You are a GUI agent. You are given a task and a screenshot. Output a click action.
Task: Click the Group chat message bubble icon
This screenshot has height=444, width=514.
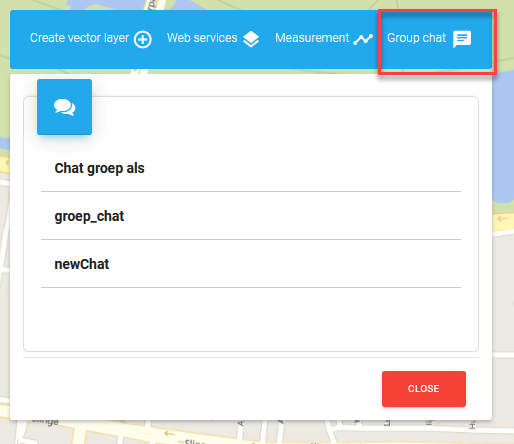(x=462, y=39)
